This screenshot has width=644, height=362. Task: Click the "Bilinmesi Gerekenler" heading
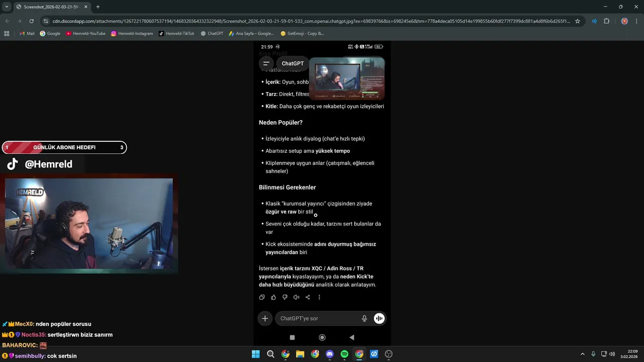click(287, 188)
